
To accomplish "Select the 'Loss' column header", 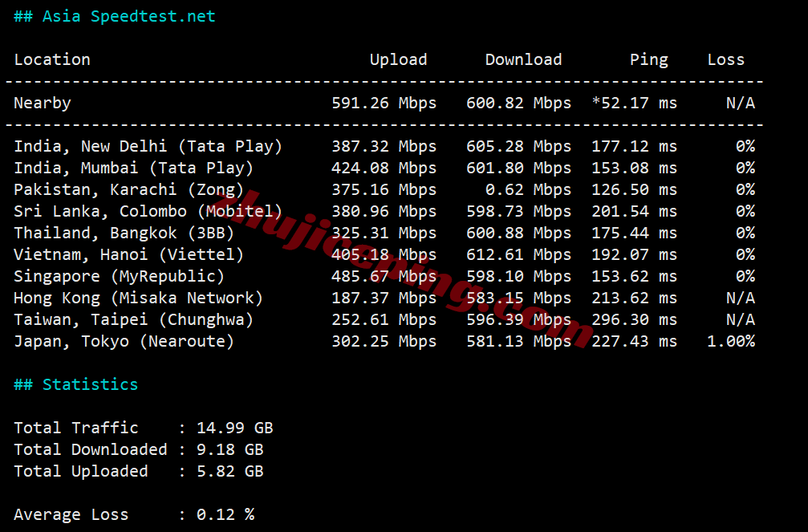I will pyautogui.click(x=725, y=60).
